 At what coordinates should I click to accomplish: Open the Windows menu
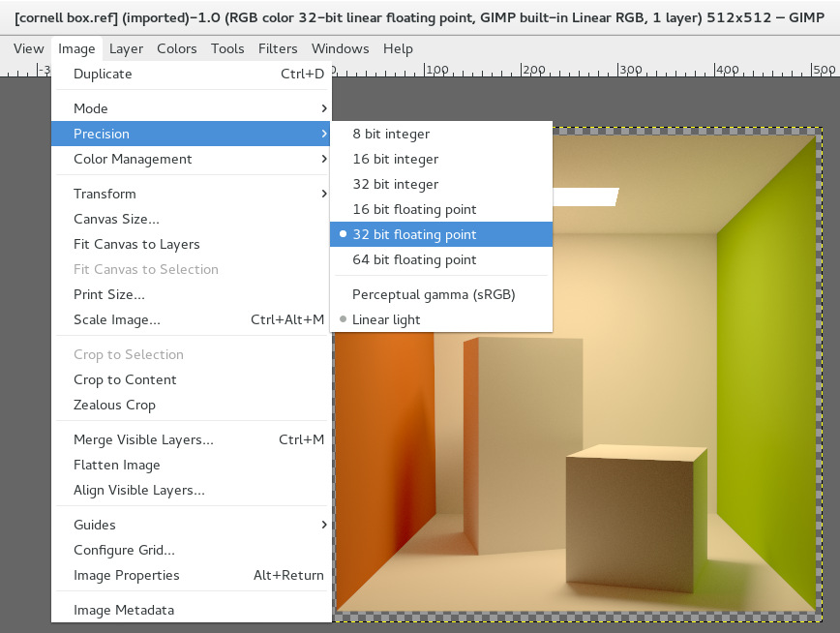[340, 48]
